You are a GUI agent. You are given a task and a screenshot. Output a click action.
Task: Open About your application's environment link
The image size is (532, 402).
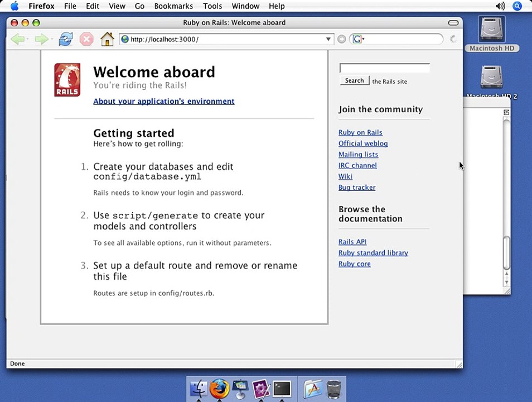click(x=164, y=101)
